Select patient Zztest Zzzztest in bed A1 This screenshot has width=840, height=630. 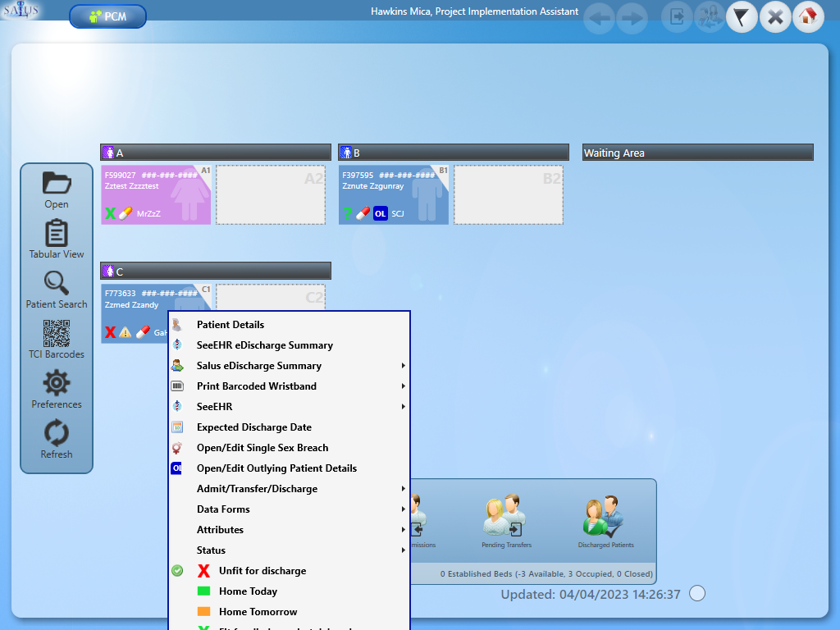coord(156,194)
